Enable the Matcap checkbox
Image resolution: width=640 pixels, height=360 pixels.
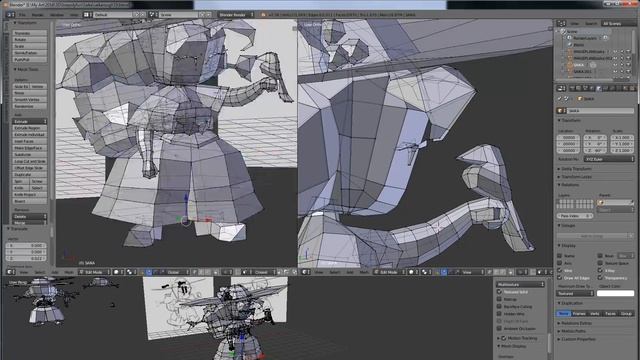[x=499, y=299]
